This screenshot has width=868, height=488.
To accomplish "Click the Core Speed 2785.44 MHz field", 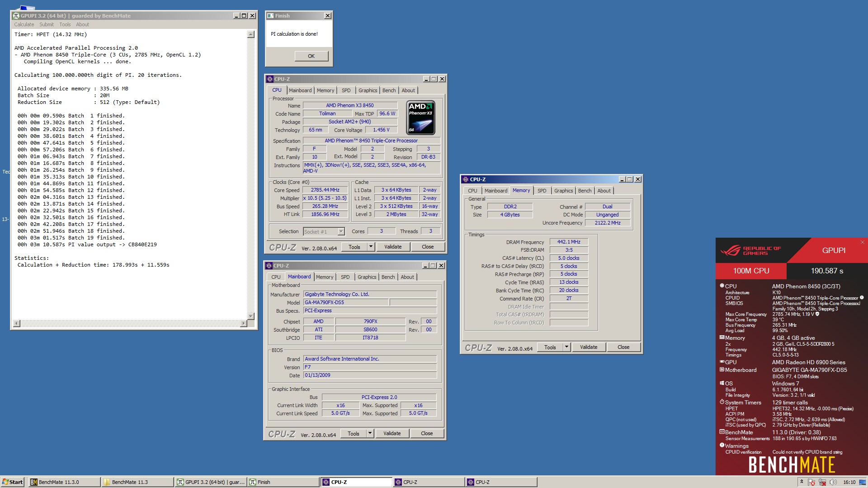I will click(x=325, y=190).
